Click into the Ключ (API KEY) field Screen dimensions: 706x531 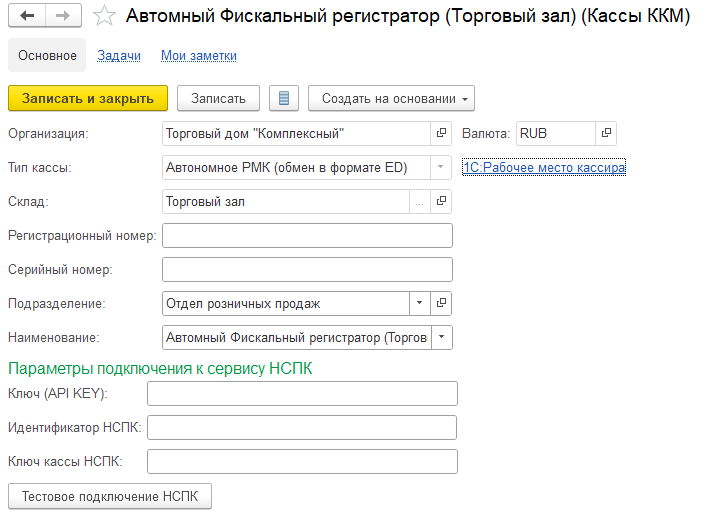pyautogui.click(x=302, y=393)
